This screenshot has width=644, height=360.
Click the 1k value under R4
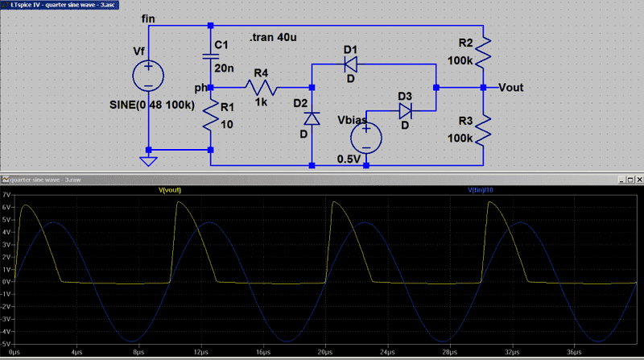point(261,102)
